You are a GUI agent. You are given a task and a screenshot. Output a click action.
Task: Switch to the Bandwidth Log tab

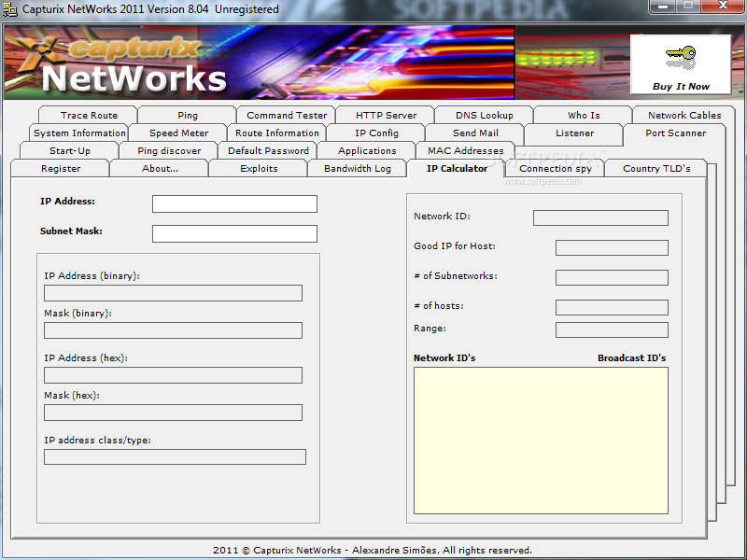coord(358,169)
